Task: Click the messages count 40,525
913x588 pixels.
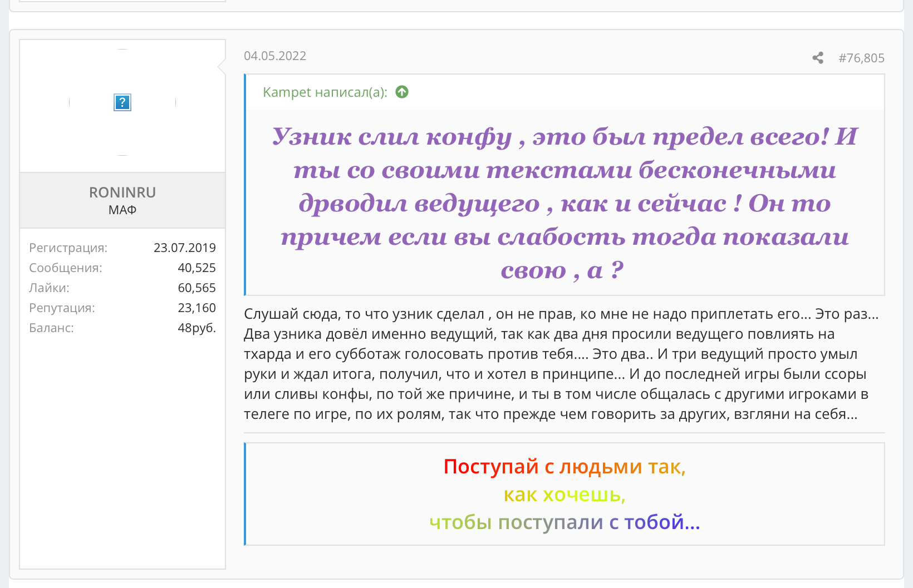Action: coord(197,268)
